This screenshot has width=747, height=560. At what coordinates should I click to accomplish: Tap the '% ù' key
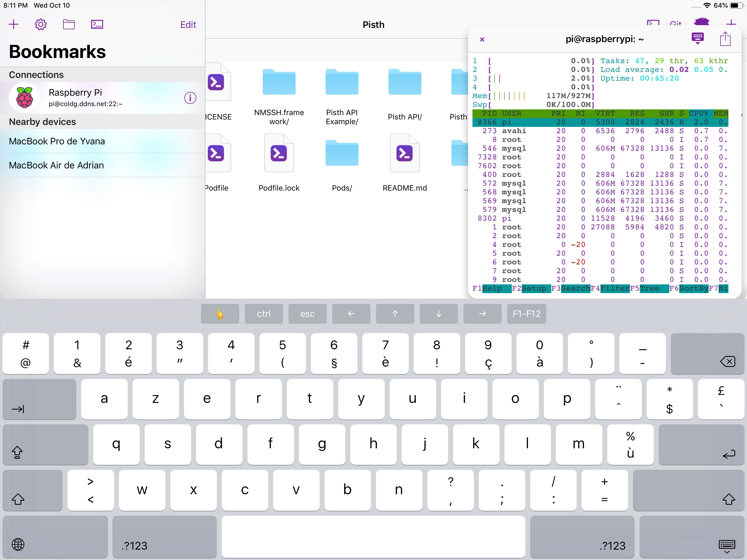630,445
